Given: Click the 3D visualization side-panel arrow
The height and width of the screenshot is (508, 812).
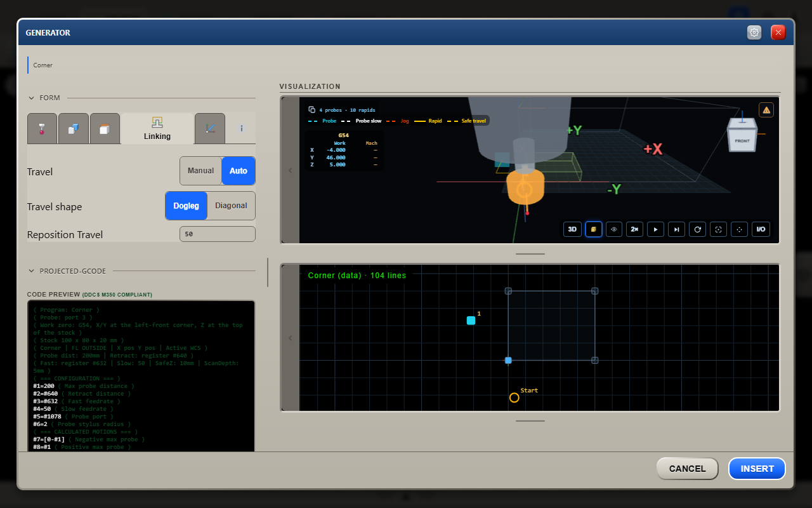Looking at the screenshot, I should (291, 170).
